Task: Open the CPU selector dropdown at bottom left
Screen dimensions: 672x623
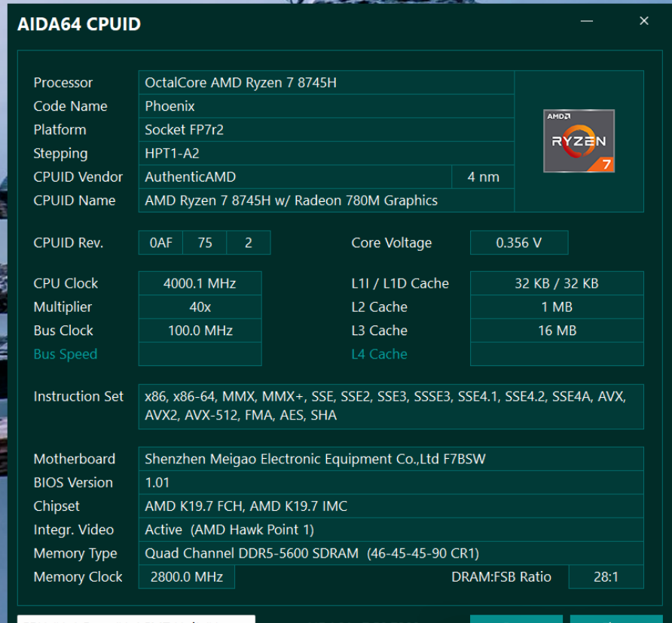Action: (x=136, y=618)
